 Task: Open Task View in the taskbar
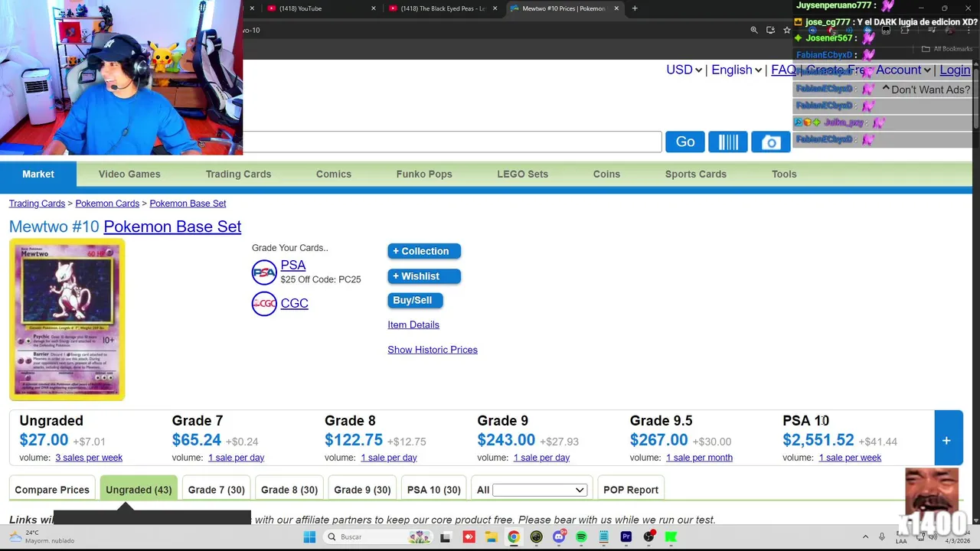[445, 537]
